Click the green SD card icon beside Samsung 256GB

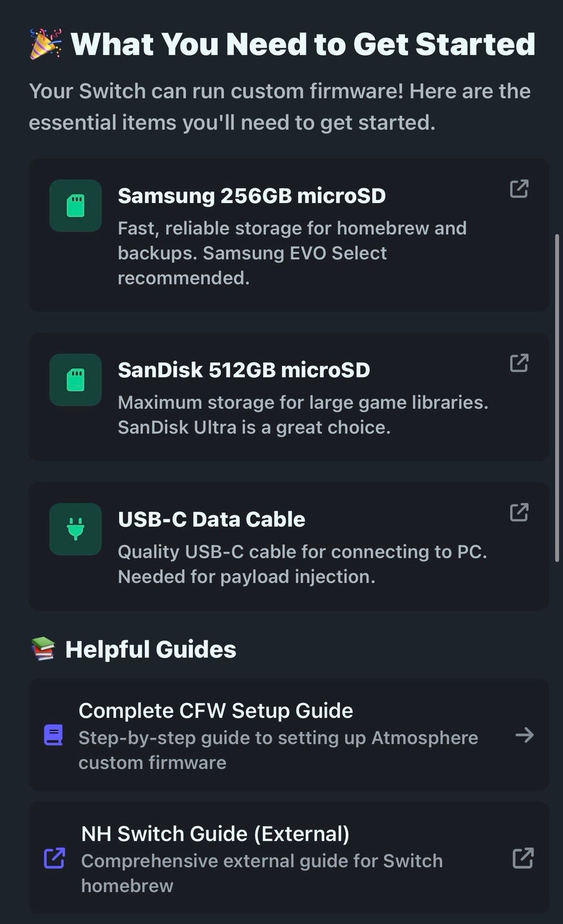[76, 205]
